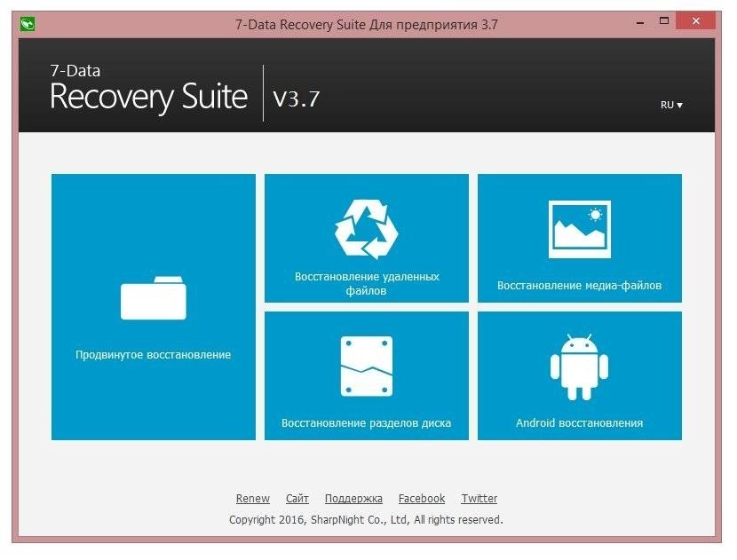Maximize the 7-Data Recovery window
The image size is (737, 560).
664,21
